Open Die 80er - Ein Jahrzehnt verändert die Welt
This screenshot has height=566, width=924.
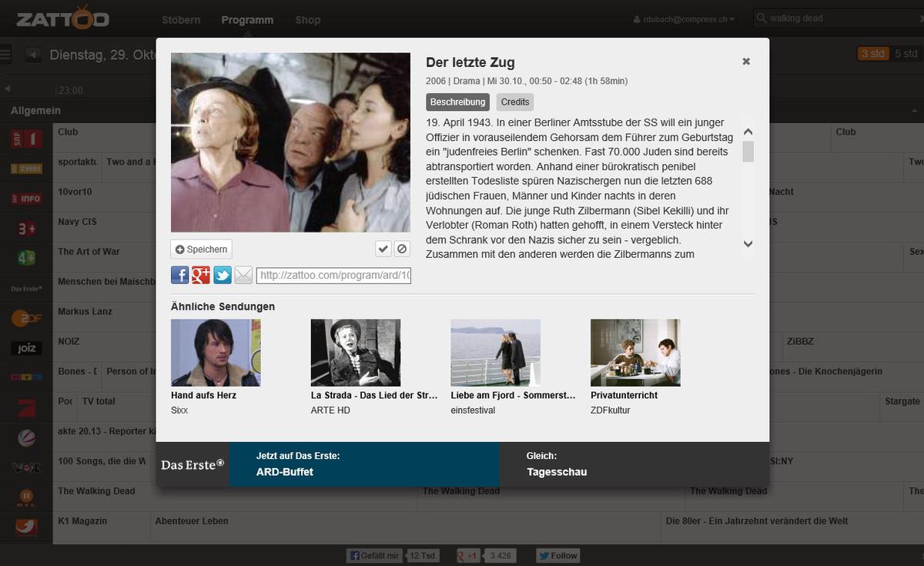point(757,521)
